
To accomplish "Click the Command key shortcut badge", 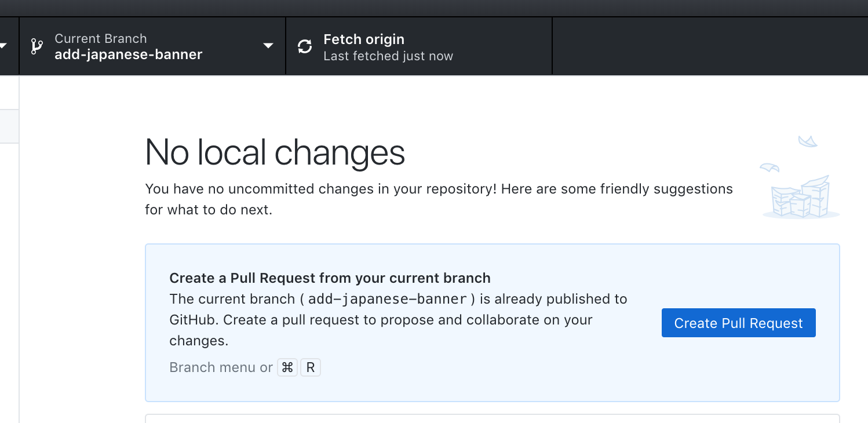I will (x=287, y=367).
